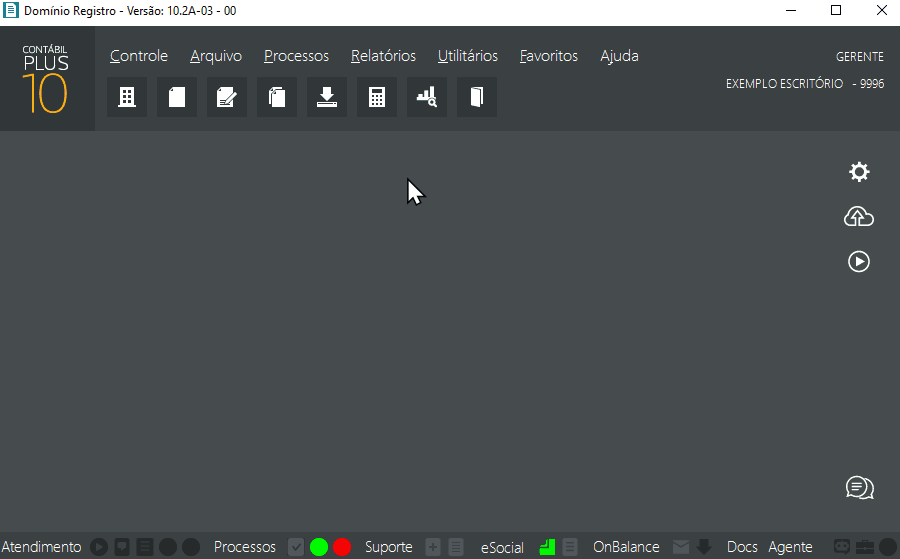
Task: Click Agente briefcase icon in status bar
Action: pyautogui.click(x=864, y=547)
